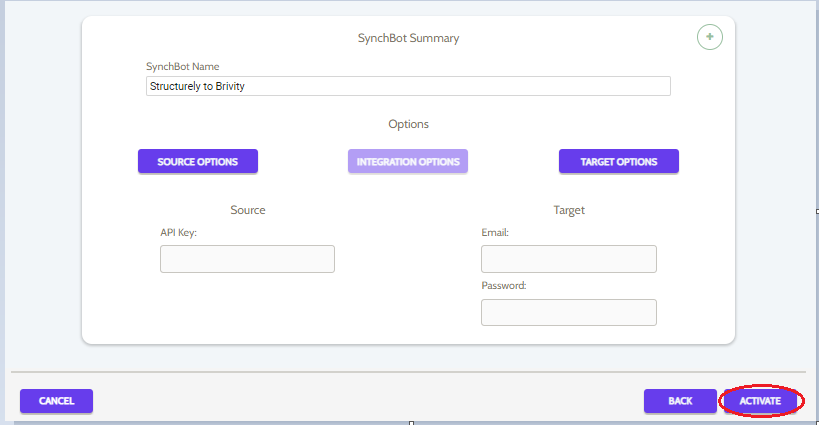The image size is (819, 425).
Task: Select the Source section heading
Action: (248, 210)
